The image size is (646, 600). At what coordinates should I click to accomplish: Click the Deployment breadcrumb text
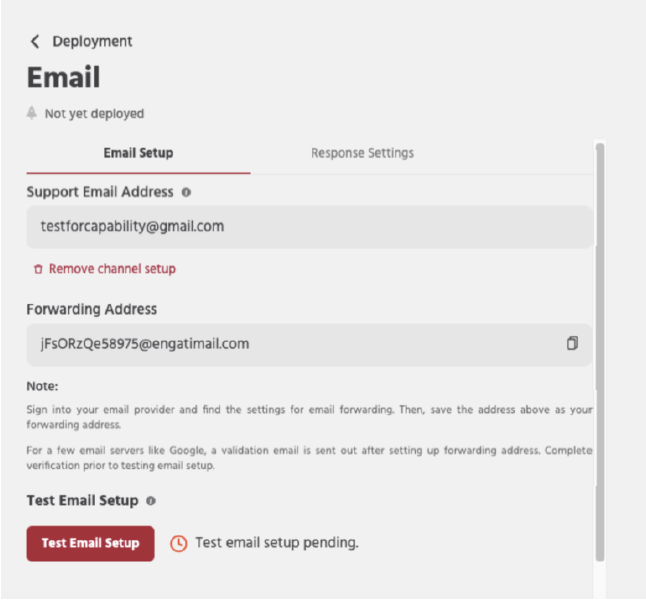pos(92,41)
